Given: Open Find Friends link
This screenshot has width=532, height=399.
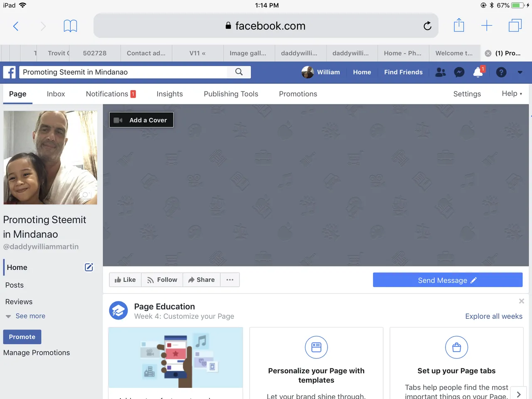Looking at the screenshot, I should [x=403, y=72].
